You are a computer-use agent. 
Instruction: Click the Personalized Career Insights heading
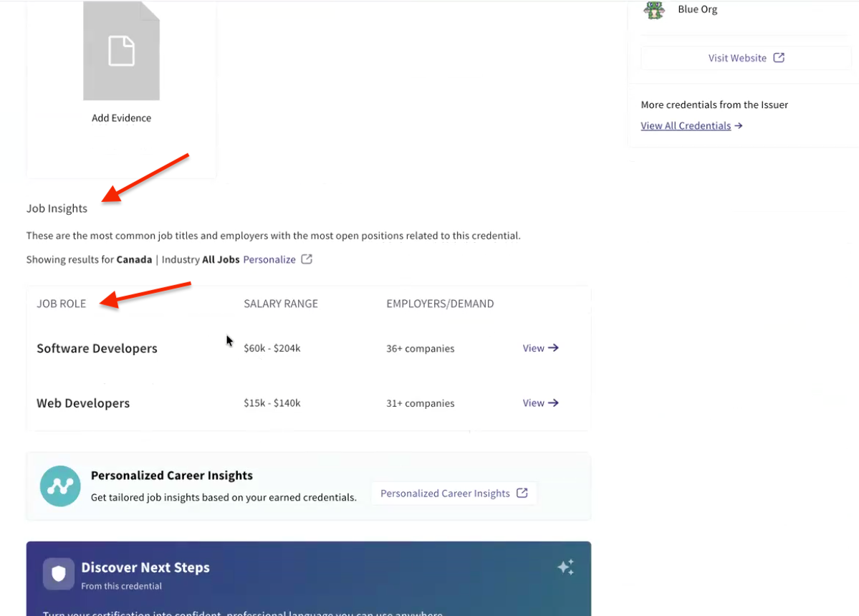tap(172, 476)
